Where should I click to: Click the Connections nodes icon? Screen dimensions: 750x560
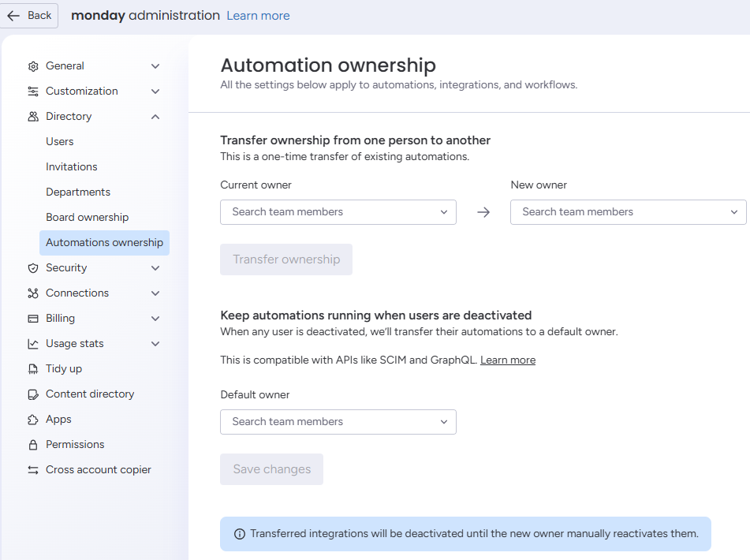33,293
